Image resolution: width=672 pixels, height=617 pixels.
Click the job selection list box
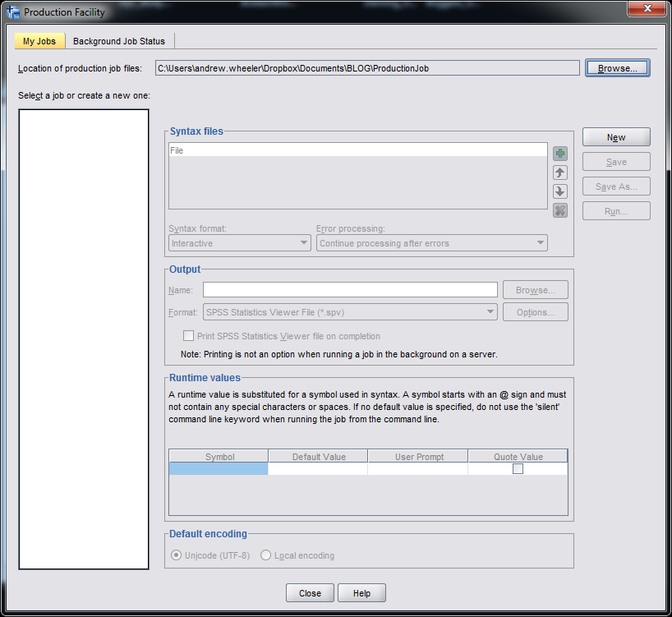pyautogui.click(x=84, y=339)
